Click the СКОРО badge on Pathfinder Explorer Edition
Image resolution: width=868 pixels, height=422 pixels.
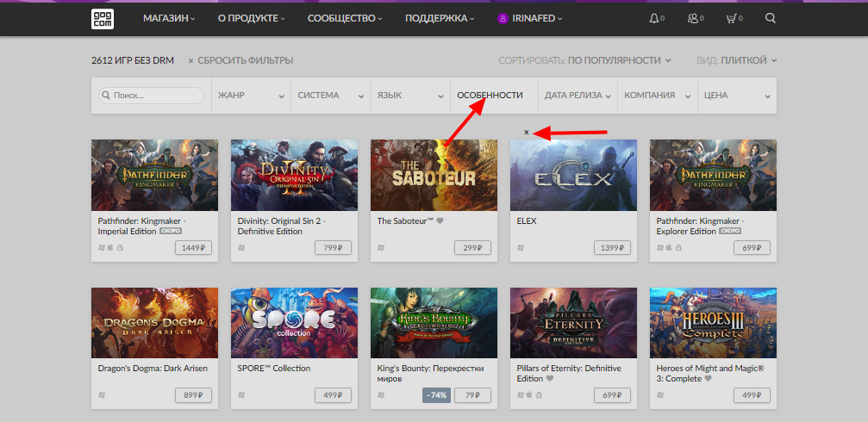[730, 231]
